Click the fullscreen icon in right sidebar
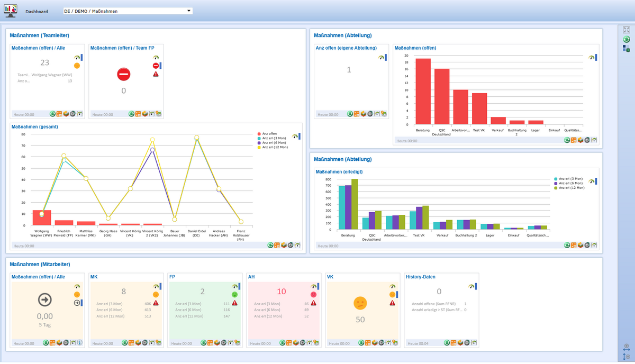This screenshot has width=635, height=364. [626, 30]
